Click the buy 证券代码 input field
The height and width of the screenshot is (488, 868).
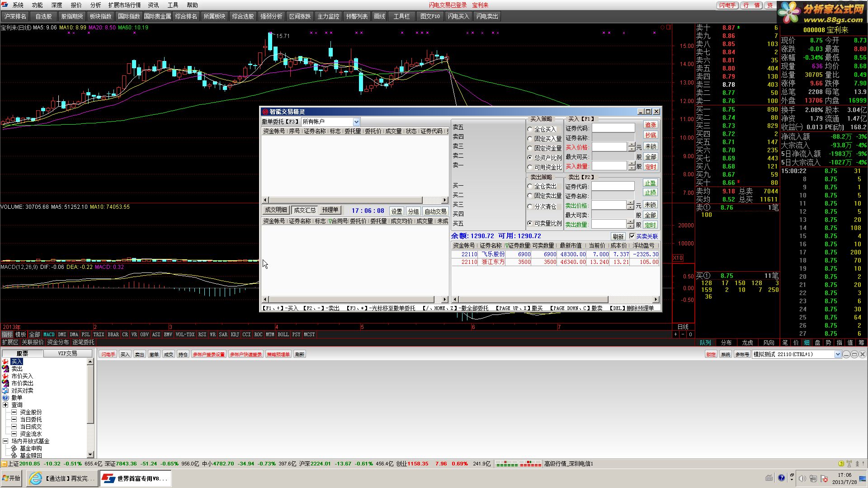click(613, 128)
